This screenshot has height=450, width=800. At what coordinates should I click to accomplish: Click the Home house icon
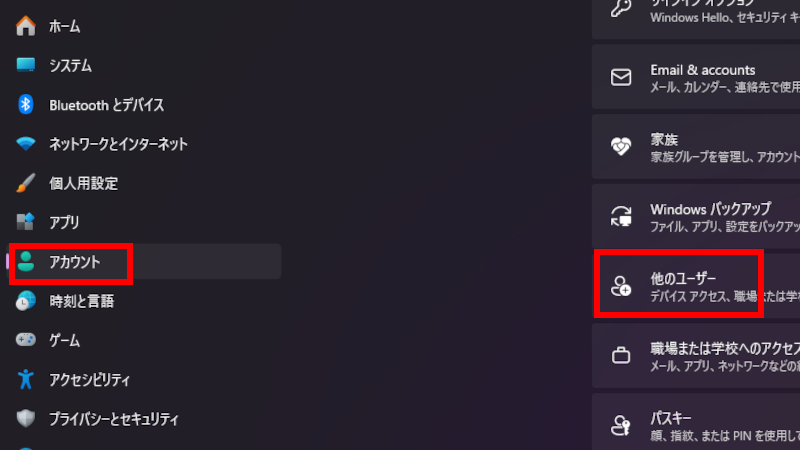pos(26,26)
